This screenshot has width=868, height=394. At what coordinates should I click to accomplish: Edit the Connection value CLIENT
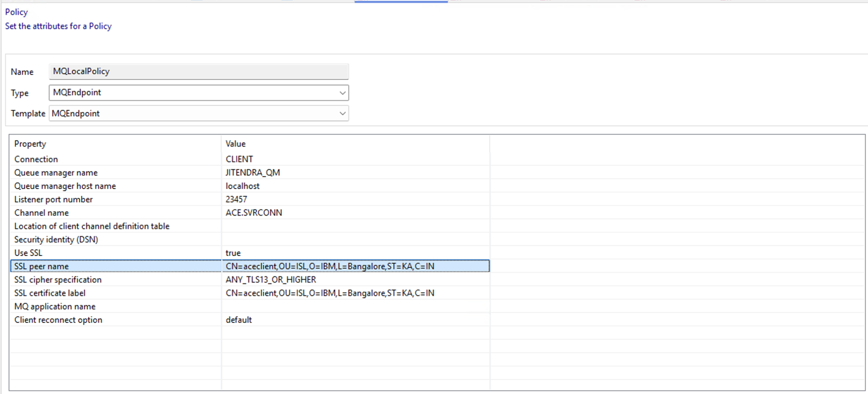[x=239, y=159]
